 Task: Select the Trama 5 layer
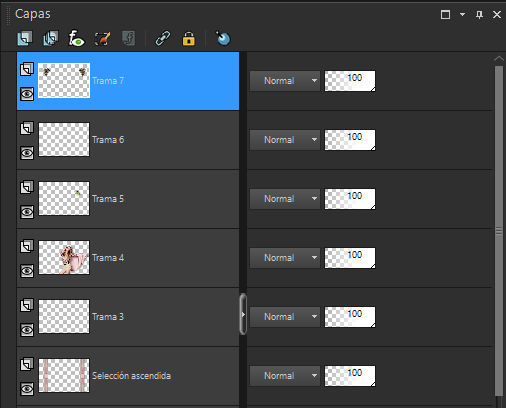click(x=128, y=199)
